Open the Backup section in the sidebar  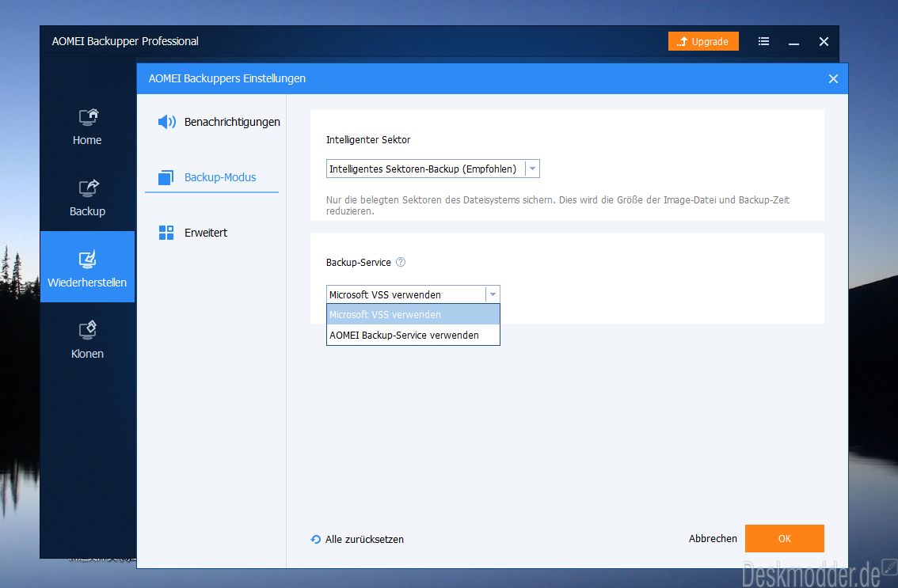[x=87, y=198]
